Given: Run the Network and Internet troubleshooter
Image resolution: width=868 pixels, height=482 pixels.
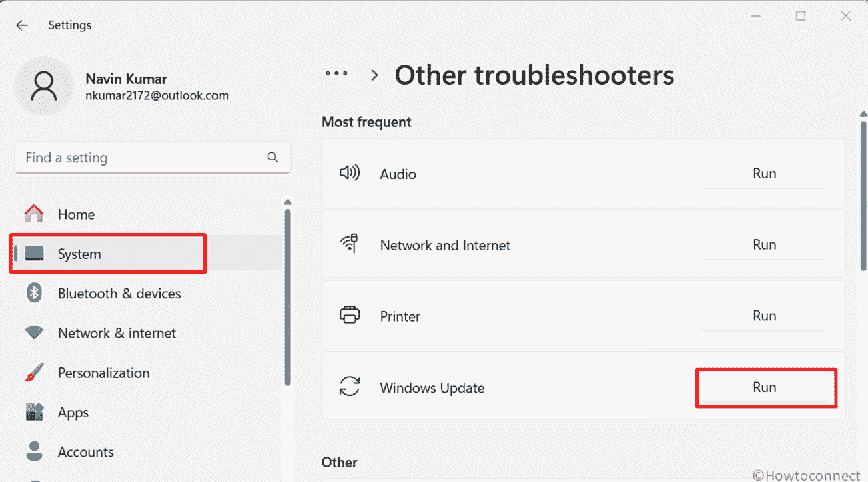Looking at the screenshot, I should coord(764,244).
